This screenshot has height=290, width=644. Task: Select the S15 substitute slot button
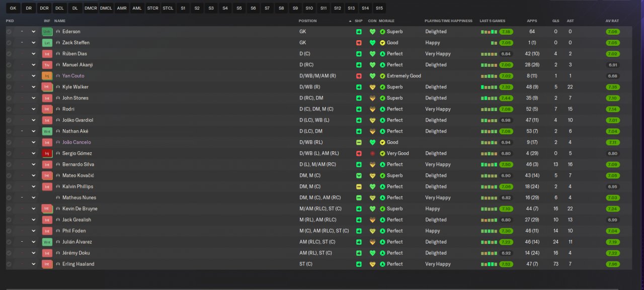[x=379, y=8]
